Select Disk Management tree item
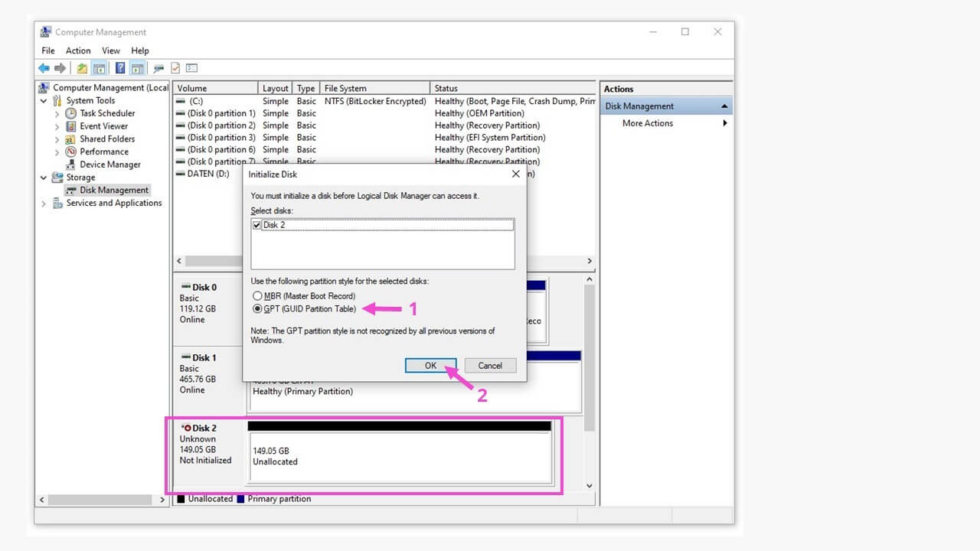Viewport: 980px width, 551px height. coord(114,190)
